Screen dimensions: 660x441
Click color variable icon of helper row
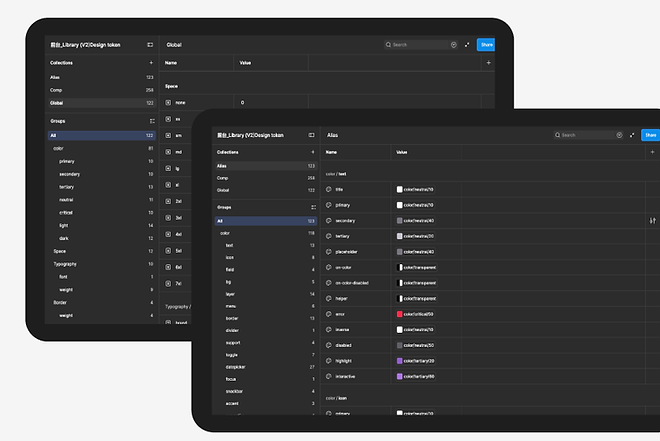329,298
